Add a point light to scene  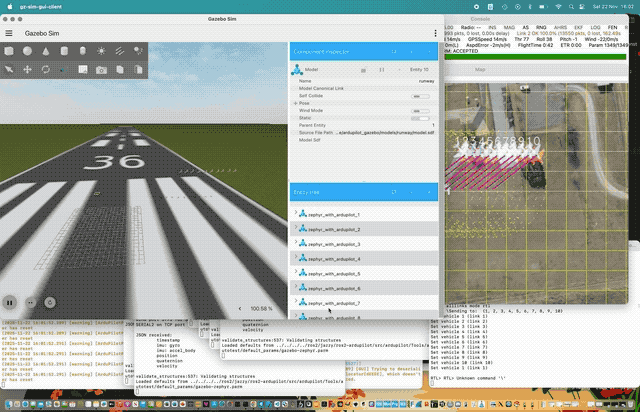point(99,51)
